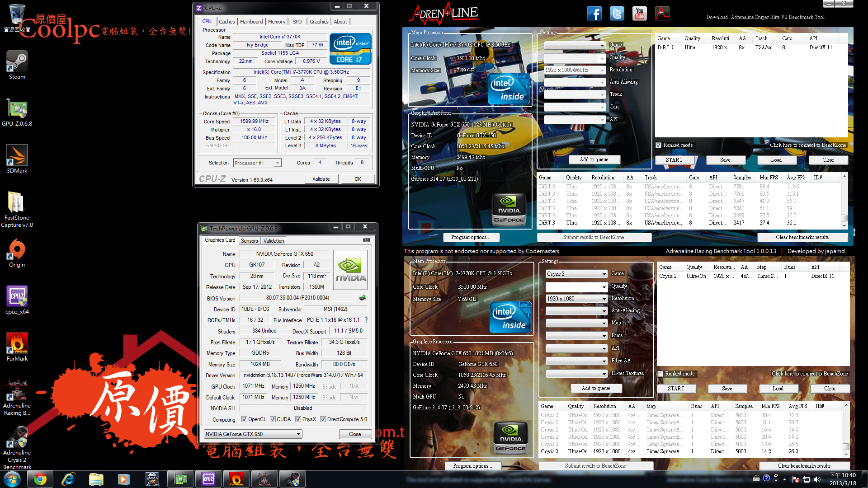Open the Origin desktop shortcut
Screen dimensions: 868x488
click(x=17, y=253)
